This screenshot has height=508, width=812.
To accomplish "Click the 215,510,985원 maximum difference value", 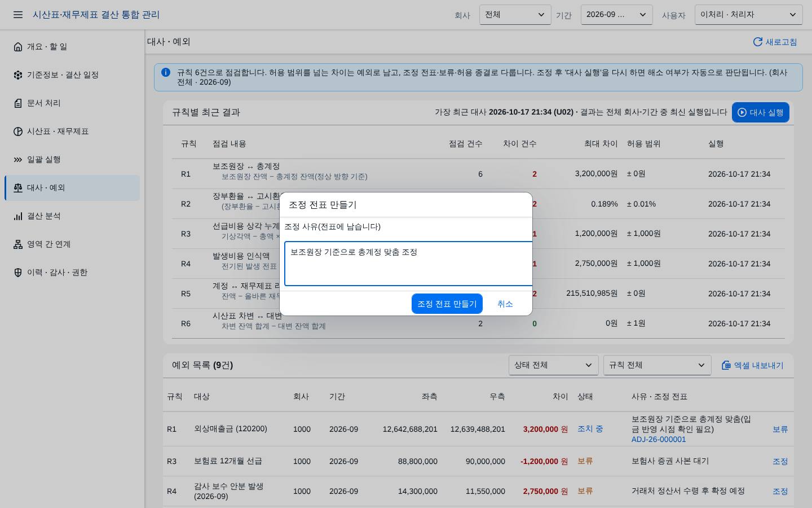I will click(592, 294).
